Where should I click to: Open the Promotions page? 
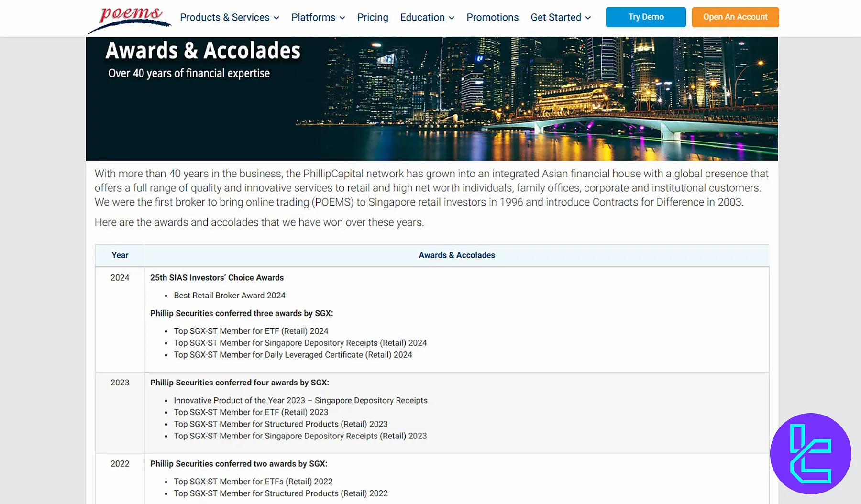492,17
